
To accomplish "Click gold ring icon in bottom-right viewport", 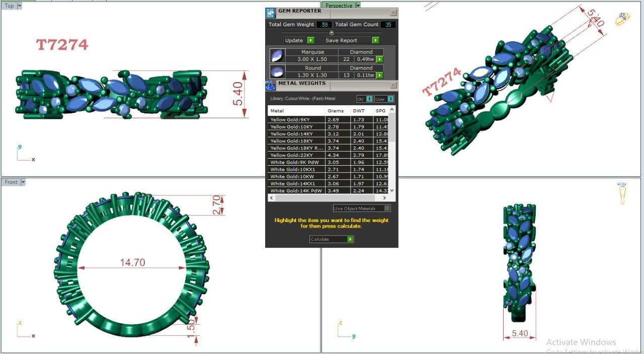I will tap(622, 193).
